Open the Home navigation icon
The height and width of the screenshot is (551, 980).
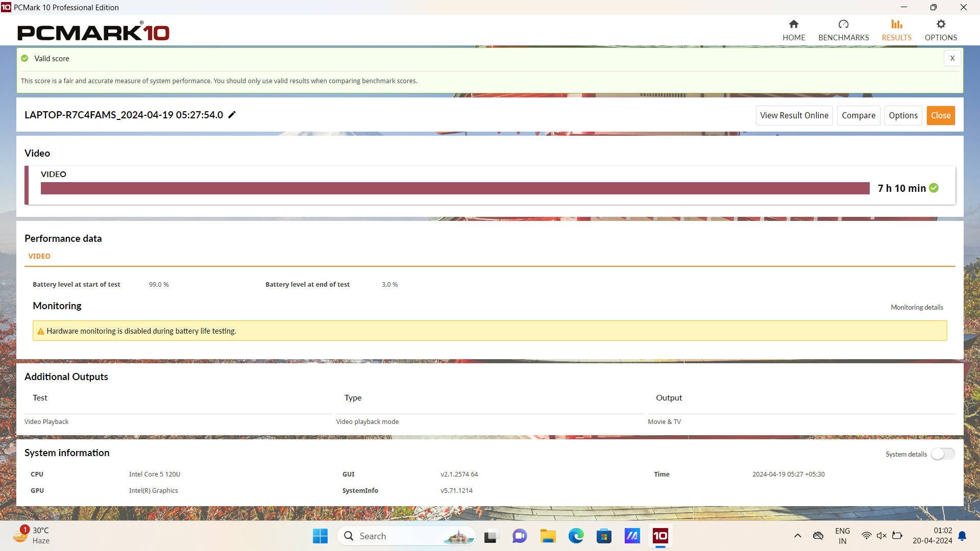tap(794, 30)
